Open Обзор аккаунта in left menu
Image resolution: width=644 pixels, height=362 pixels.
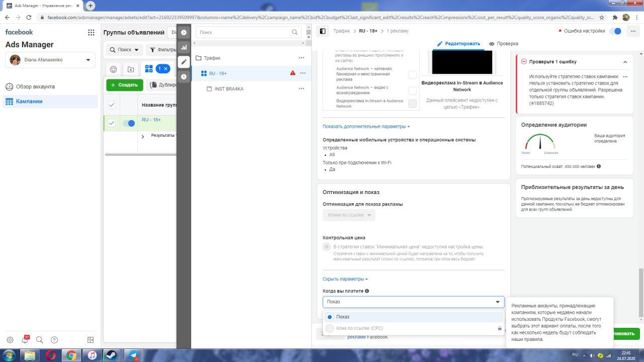(x=50, y=86)
